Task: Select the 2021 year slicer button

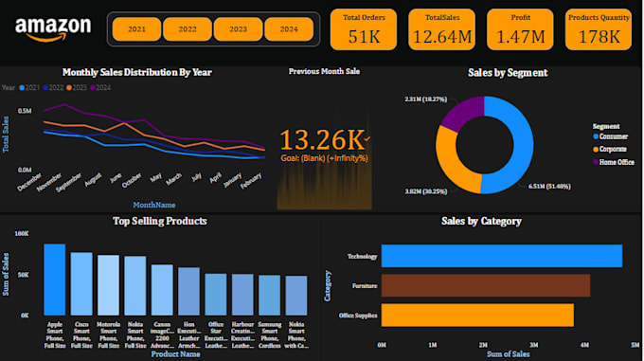Action: (x=136, y=29)
